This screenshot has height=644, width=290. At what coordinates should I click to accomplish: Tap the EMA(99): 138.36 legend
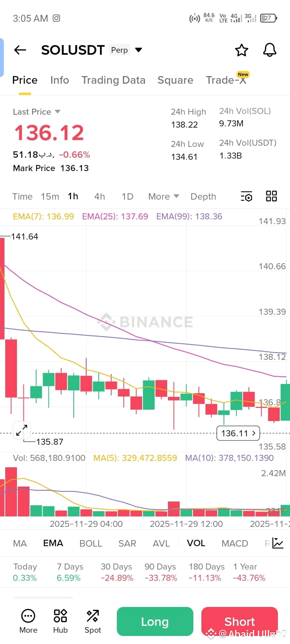[189, 217]
